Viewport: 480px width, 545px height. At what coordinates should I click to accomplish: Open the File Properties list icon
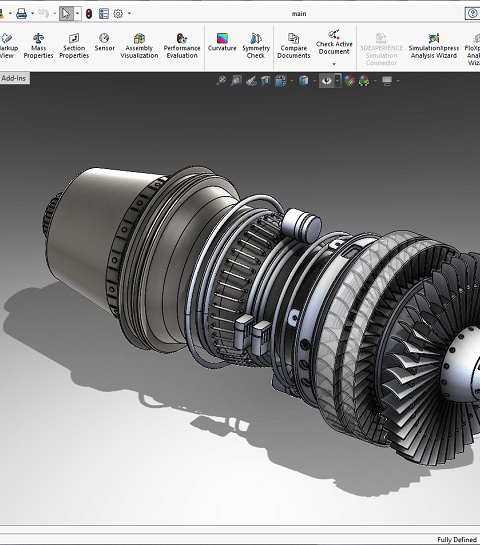click(104, 14)
